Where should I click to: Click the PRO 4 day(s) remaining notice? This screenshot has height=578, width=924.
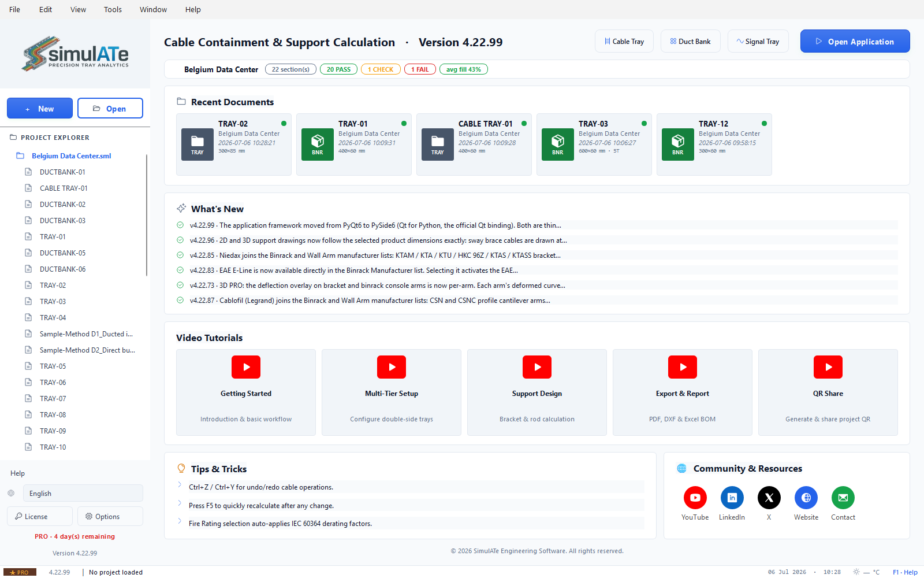[x=74, y=536]
